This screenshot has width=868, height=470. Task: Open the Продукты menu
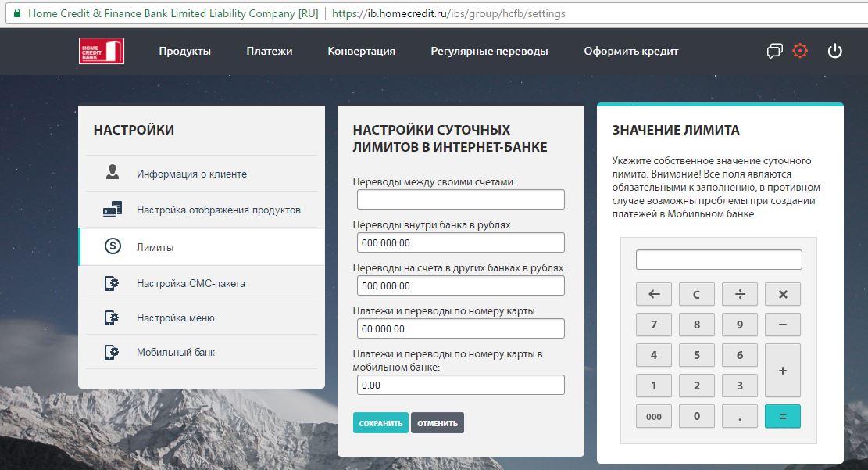point(184,52)
